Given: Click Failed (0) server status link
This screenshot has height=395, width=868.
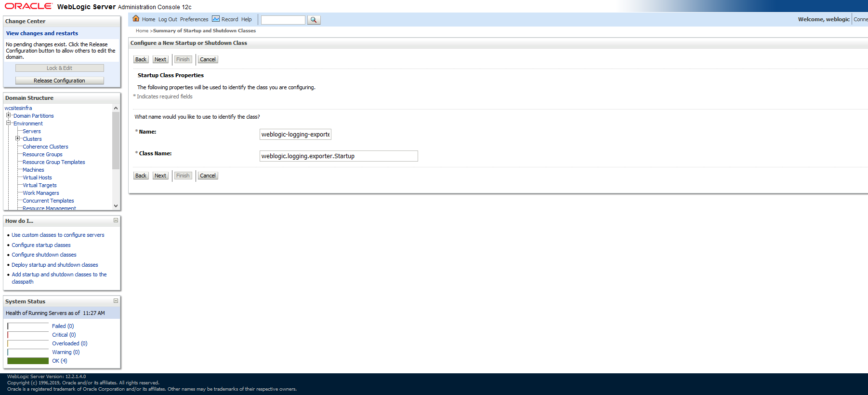Looking at the screenshot, I should pos(63,326).
